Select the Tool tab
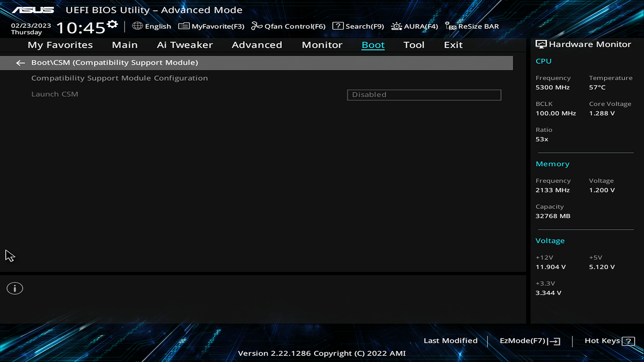This screenshot has height=362, width=644. tap(414, 45)
